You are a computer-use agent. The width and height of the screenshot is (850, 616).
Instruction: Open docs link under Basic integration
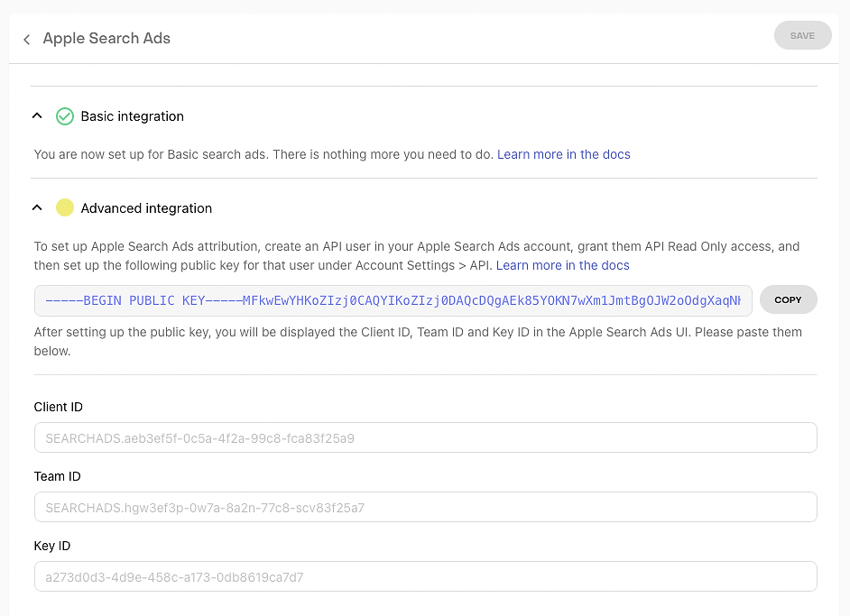tap(563, 154)
